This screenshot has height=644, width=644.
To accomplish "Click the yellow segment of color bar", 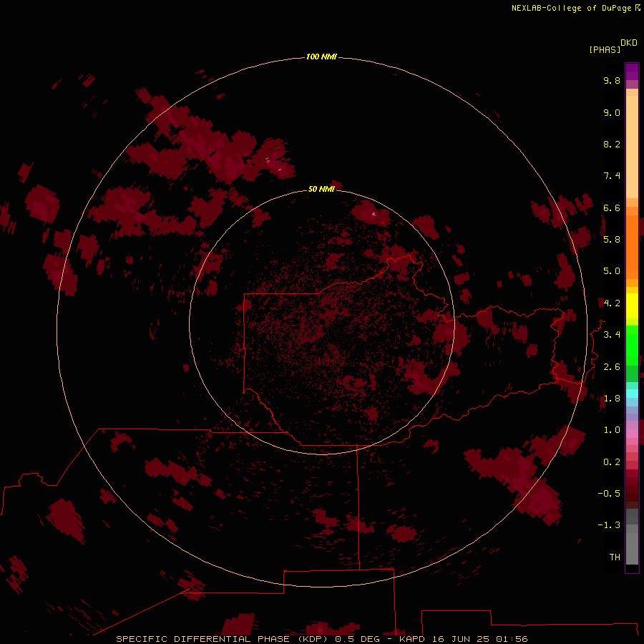I will (632, 306).
